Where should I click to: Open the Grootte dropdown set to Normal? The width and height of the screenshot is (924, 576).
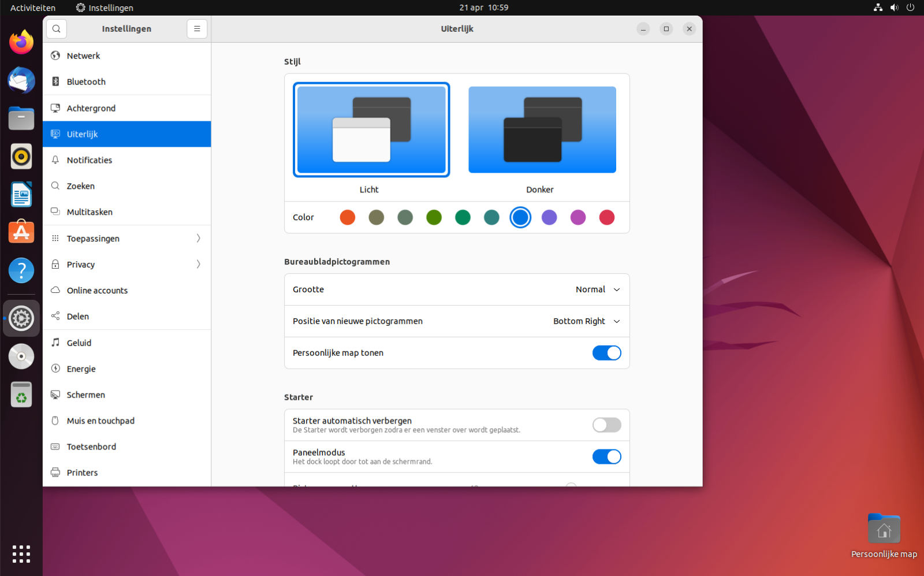pos(597,289)
